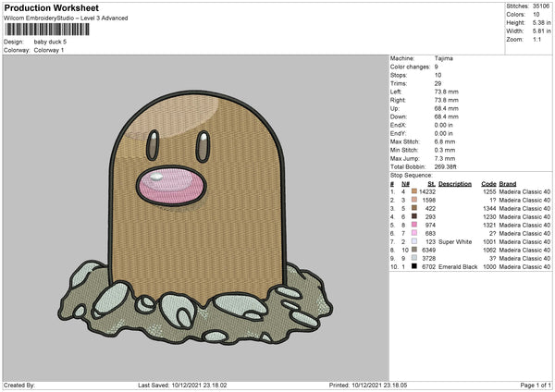
Task: Click the Max Jump value '7.3 mm'
Action: pos(445,158)
